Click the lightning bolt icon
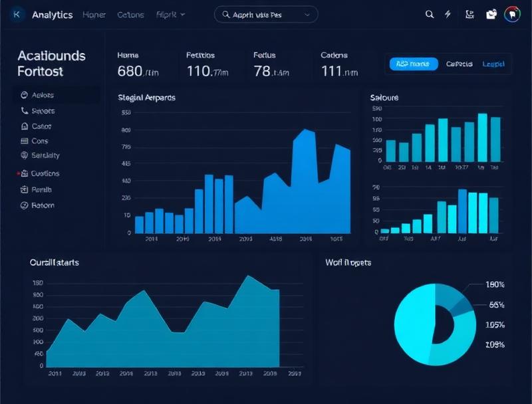 tap(448, 14)
